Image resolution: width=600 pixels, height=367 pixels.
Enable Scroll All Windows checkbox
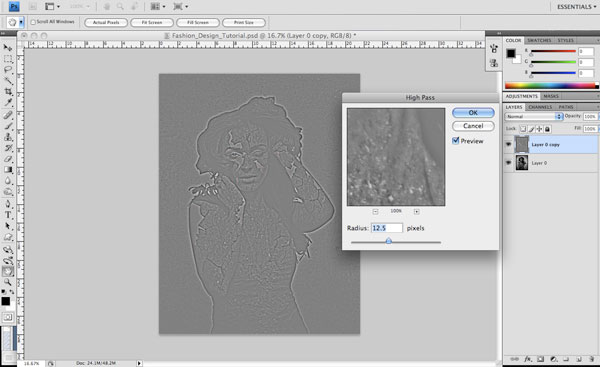pyautogui.click(x=33, y=22)
